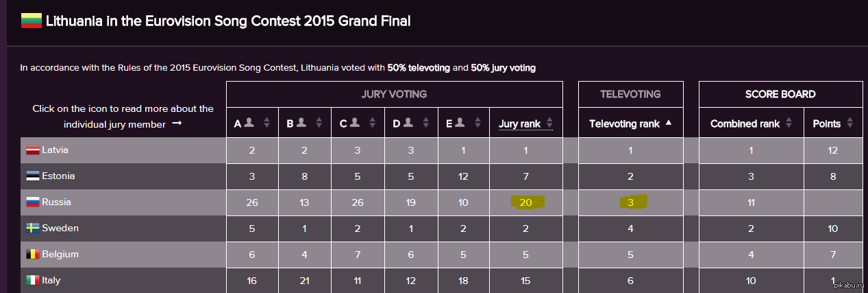868x293 pixels.
Task: Click the Belgium country name
Action: pyautogui.click(x=60, y=255)
